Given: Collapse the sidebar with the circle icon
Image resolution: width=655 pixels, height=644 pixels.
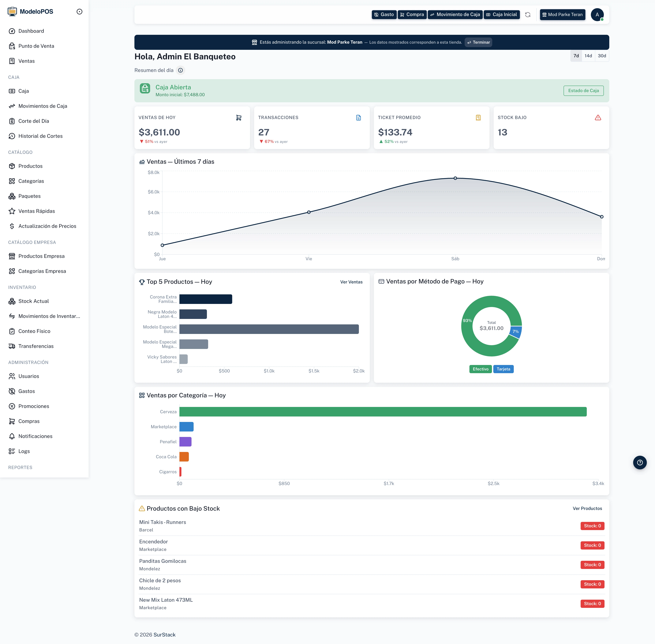Looking at the screenshot, I should point(79,11).
